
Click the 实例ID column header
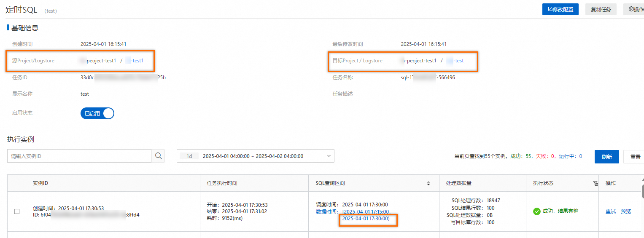click(41, 183)
